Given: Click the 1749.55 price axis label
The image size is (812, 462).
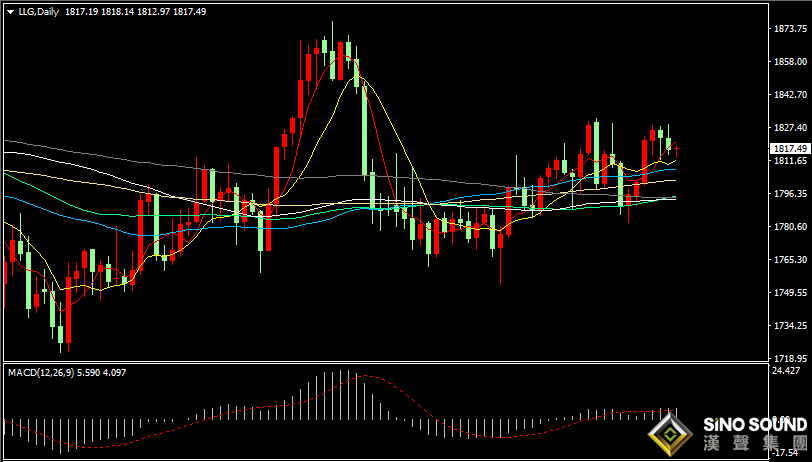Looking at the screenshot, I should click(x=788, y=293).
